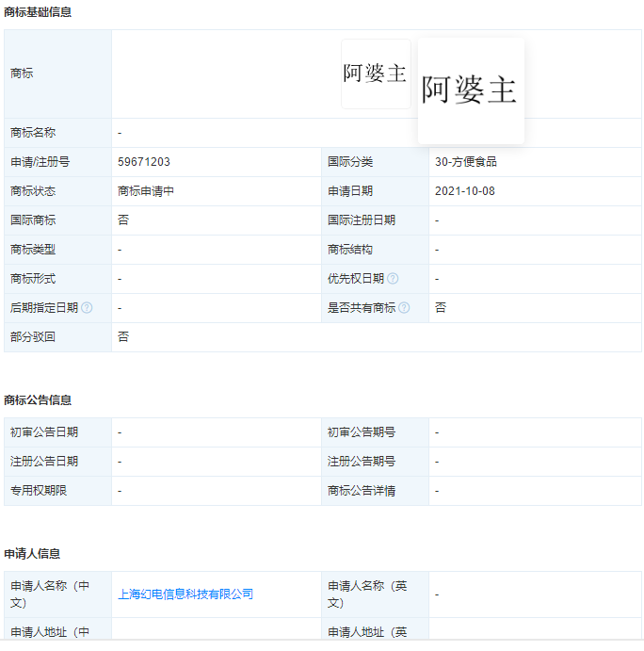Click the 初审公告日期 label
Viewport: 644px width, 651px height.
[44, 432]
